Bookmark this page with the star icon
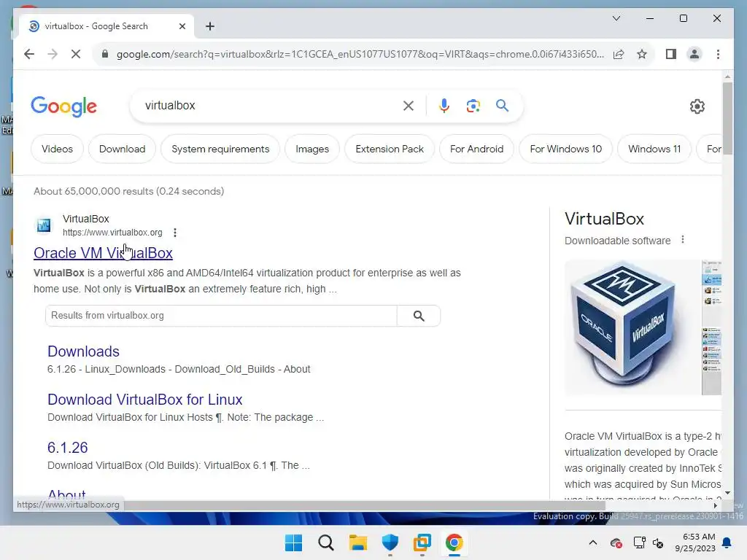This screenshot has height=560, width=747. click(x=642, y=54)
